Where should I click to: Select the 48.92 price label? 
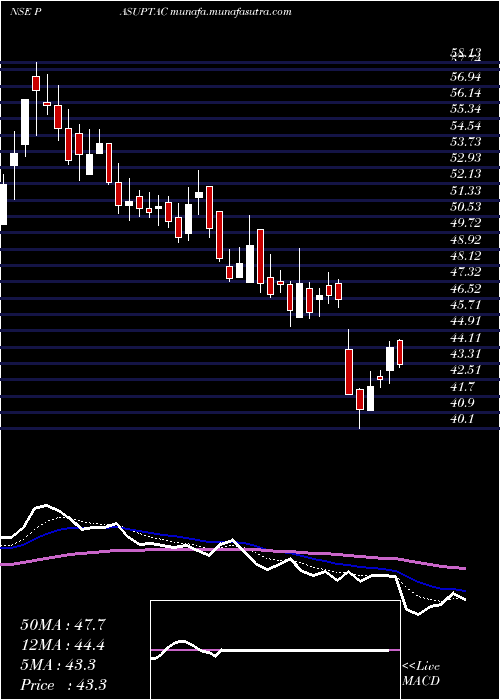[x=466, y=240]
